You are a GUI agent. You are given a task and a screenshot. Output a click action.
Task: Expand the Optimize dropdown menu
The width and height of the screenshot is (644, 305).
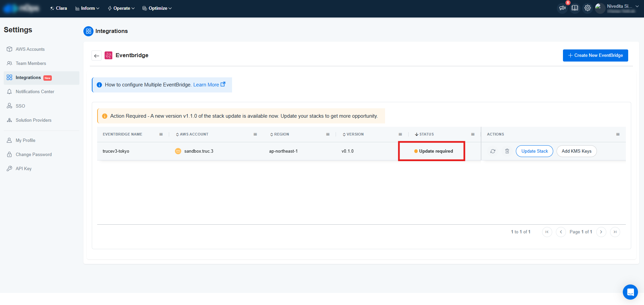pos(157,8)
